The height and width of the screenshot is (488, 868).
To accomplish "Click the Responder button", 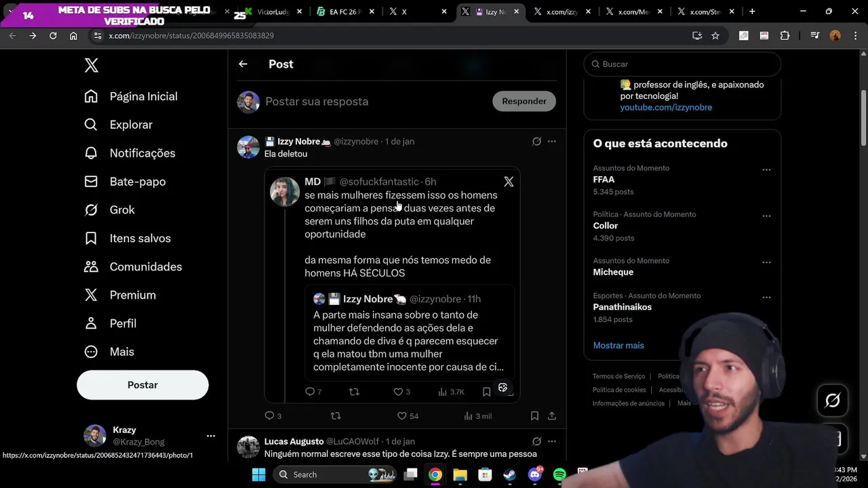I will (524, 101).
